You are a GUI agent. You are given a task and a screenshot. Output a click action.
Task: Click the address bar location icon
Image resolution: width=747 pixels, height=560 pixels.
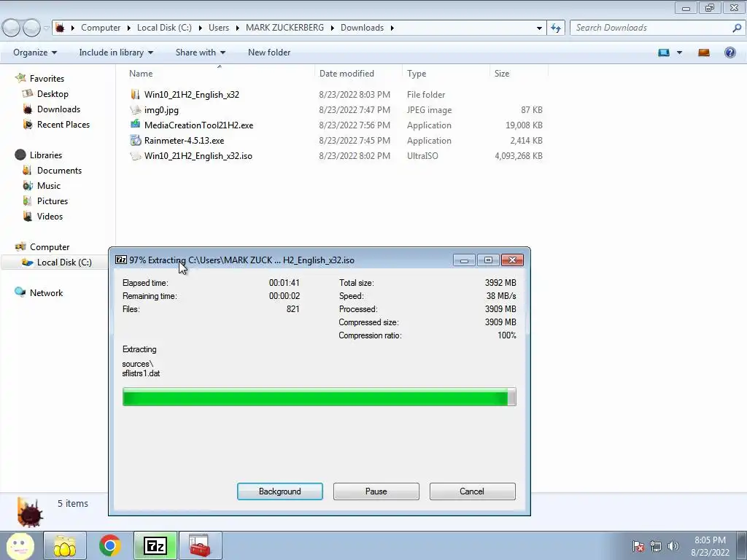60,28
